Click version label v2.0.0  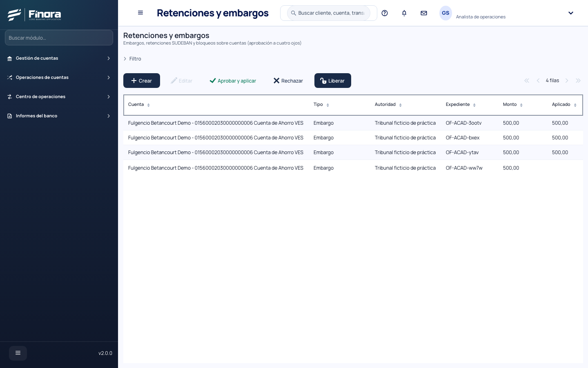coord(105,353)
